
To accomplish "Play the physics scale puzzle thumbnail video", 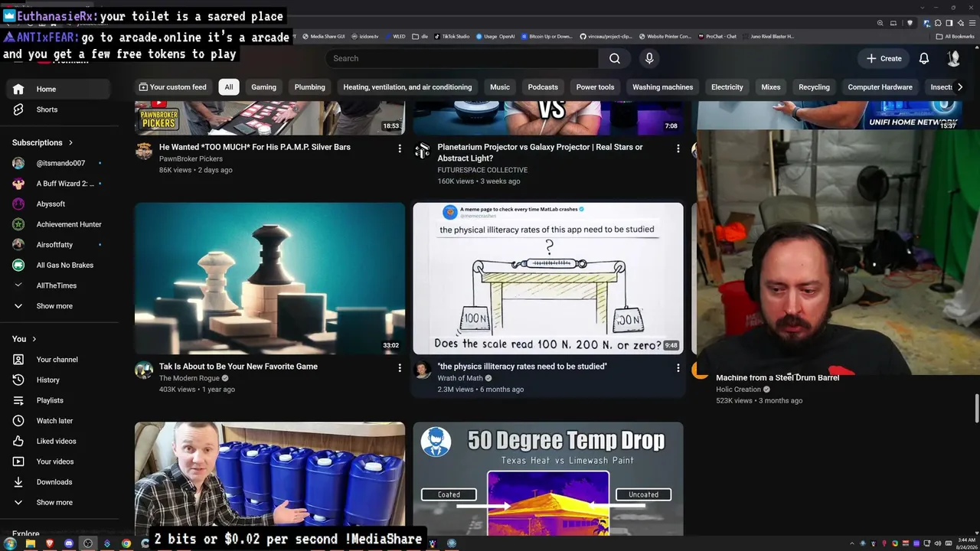I will pos(548,278).
